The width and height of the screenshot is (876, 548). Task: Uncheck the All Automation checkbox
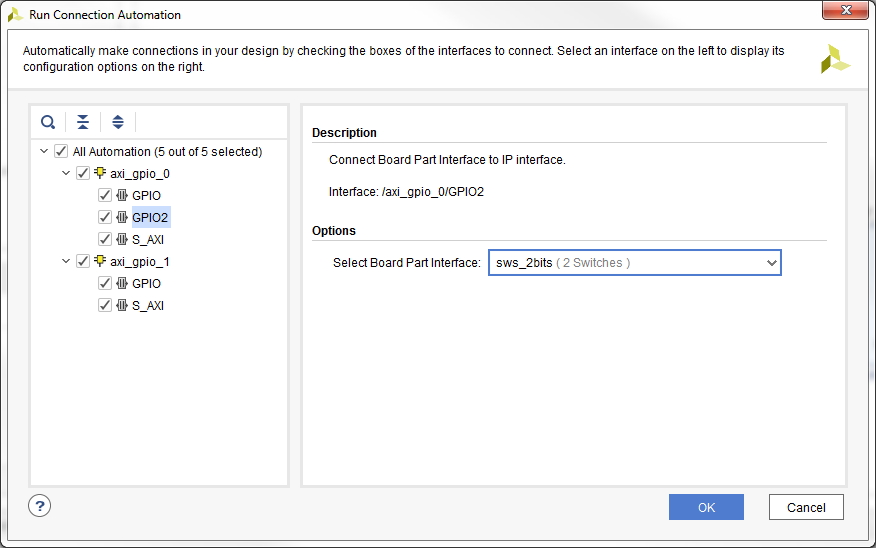pyautogui.click(x=61, y=151)
